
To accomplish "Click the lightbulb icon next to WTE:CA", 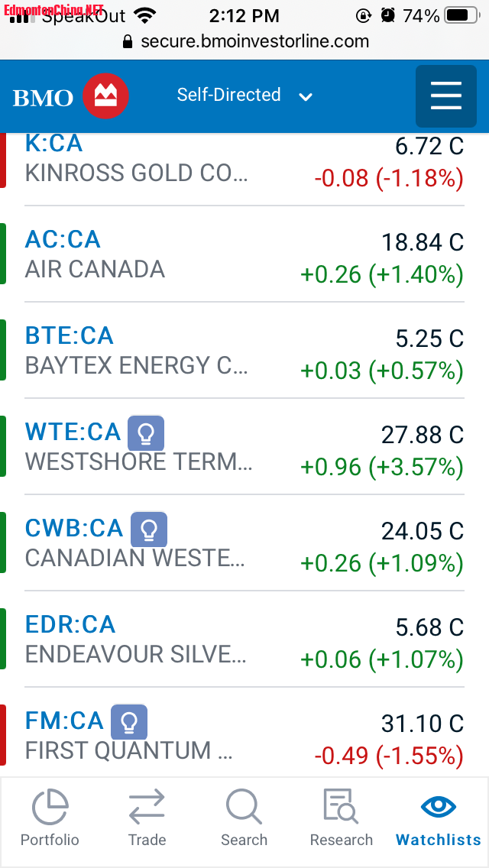I will (146, 434).
